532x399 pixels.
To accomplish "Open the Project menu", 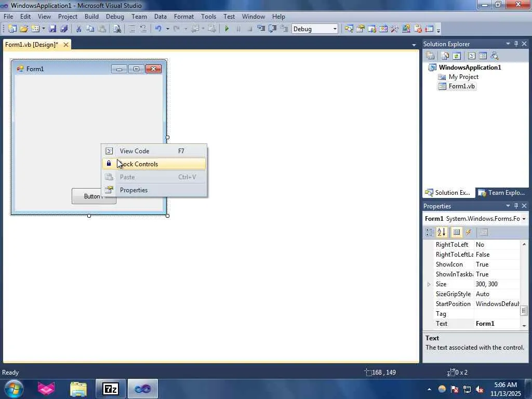I will 68,16.
